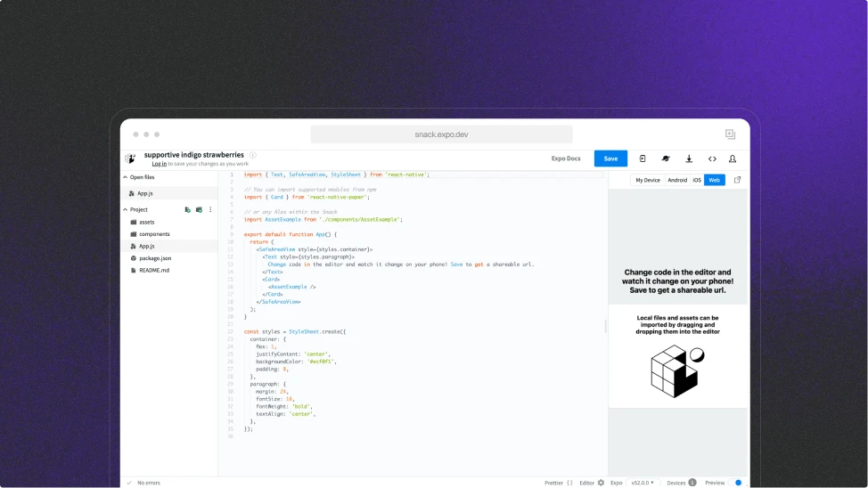Click the No errors checkmark icon
This screenshot has height=488, width=868.
[x=129, y=483]
